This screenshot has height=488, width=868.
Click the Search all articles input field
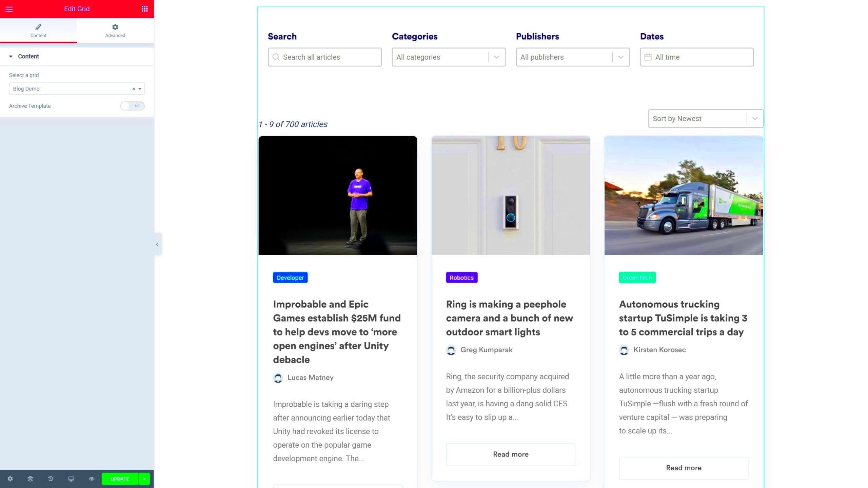coord(324,57)
